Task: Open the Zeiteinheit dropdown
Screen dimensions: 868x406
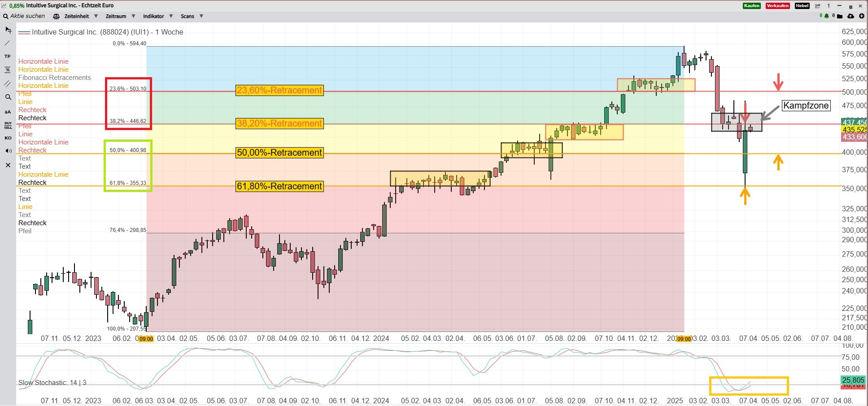Action: pos(81,16)
